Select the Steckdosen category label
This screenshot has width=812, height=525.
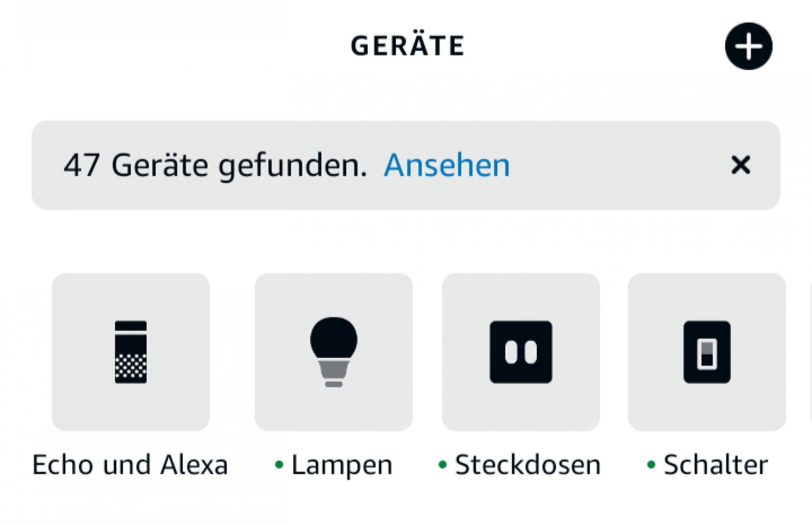tap(527, 464)
